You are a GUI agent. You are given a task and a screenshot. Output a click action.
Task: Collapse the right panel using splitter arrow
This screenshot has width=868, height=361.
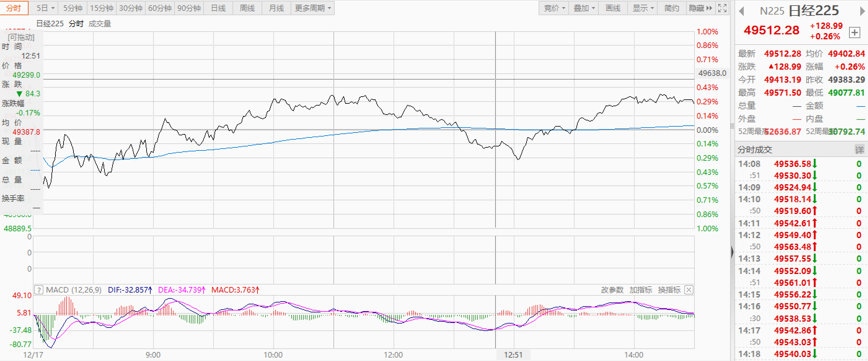pos(732,252)
